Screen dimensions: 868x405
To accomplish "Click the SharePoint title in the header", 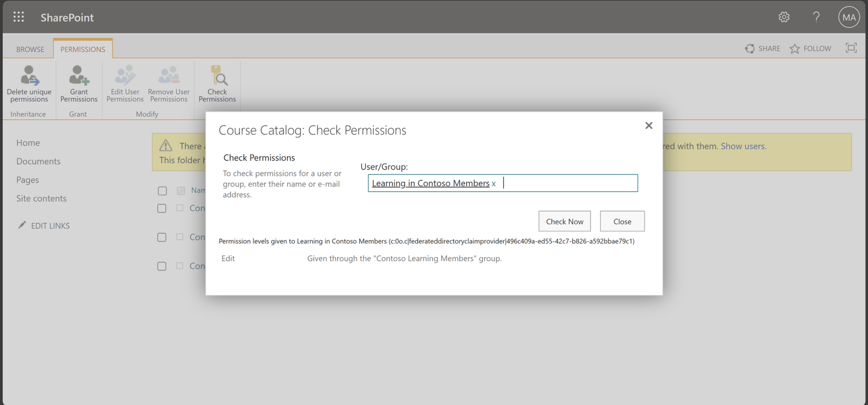I will 67,18.
